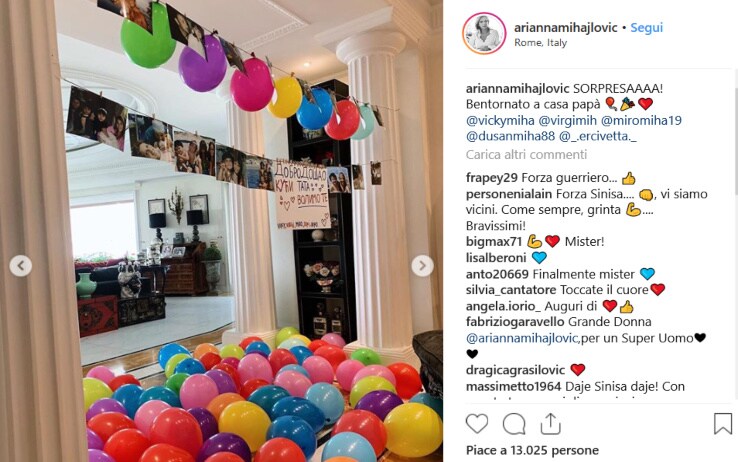
Task: Go to previous photo arrow
Action: point(21,266)
